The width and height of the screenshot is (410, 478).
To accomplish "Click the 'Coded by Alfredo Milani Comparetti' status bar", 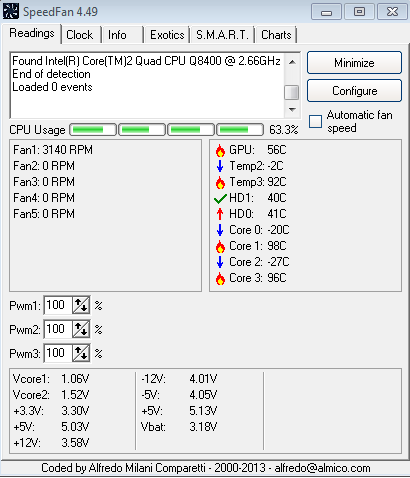I will pos(205,468).
